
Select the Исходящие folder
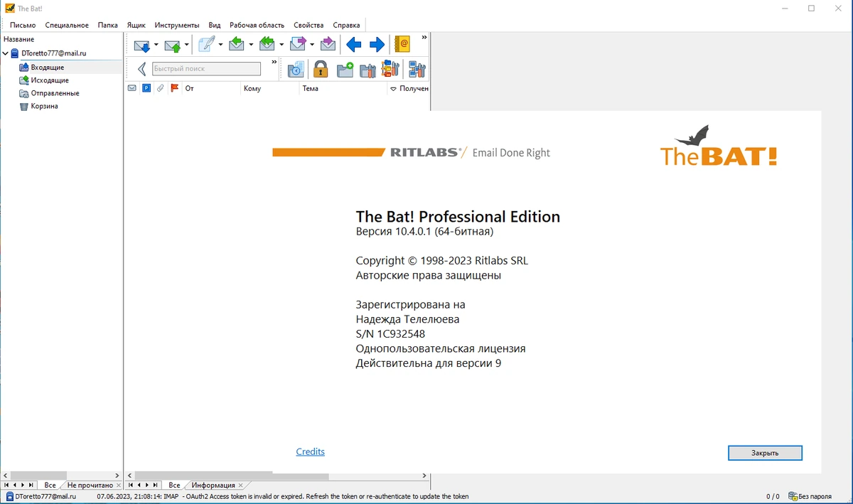coord(50,80)
